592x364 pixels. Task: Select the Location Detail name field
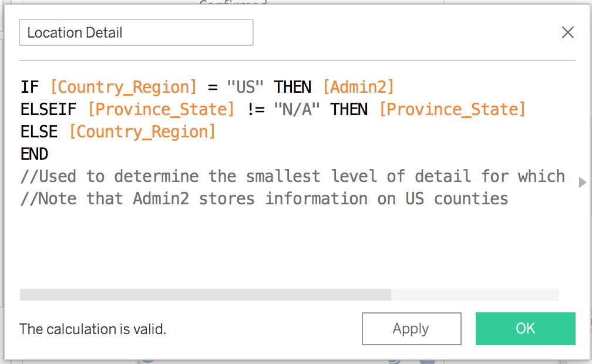click(x=136, y=32)
